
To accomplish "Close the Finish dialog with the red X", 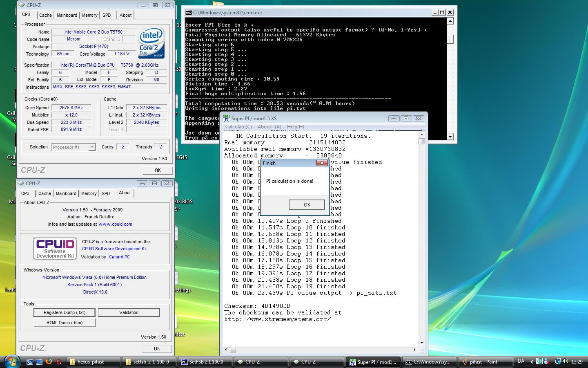I will pyautogui.click(x=322, y=163).
